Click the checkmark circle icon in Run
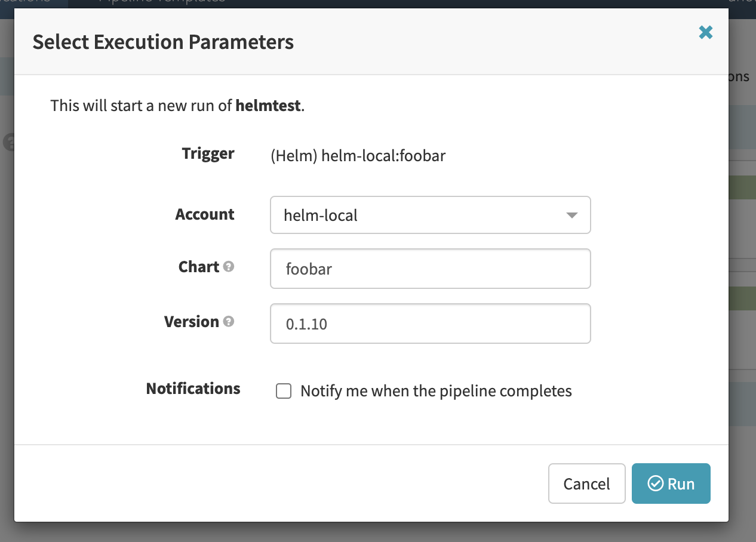The height and width of the screenshot is (542, 756). coord(656,484)
